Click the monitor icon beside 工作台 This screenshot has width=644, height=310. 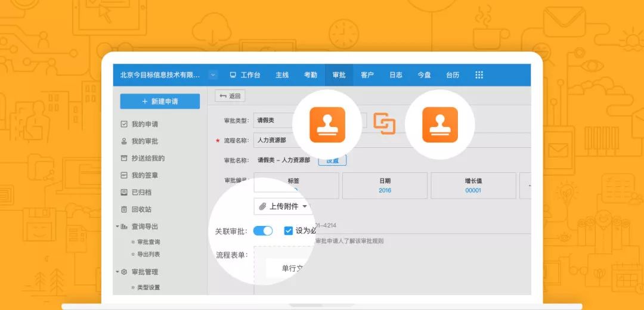[233, 75]
